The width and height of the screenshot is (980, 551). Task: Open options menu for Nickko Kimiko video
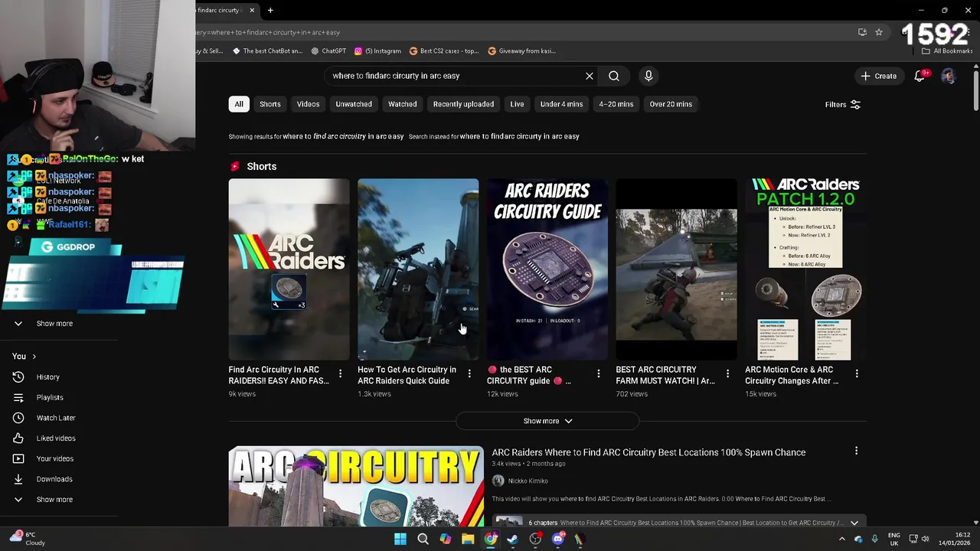point(856,452)
